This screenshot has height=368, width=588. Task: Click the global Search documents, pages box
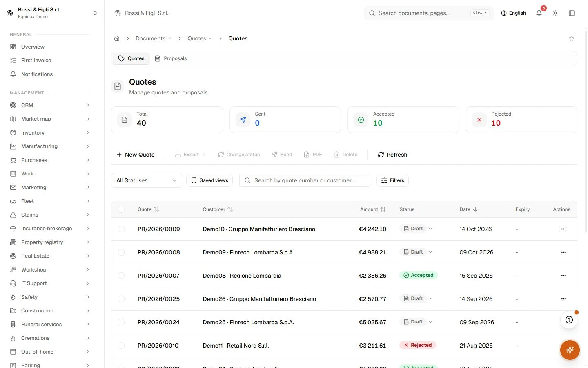(429, 13)
